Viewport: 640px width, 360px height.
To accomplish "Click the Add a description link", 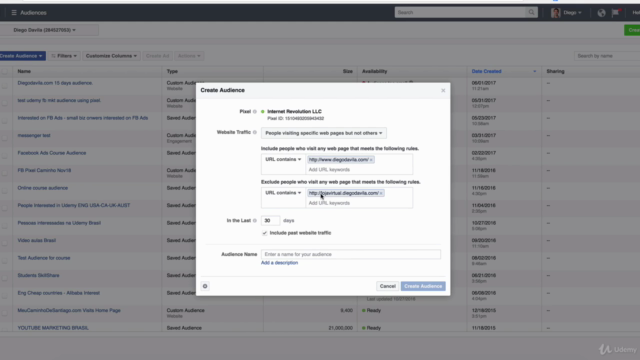I will point(279,263).
